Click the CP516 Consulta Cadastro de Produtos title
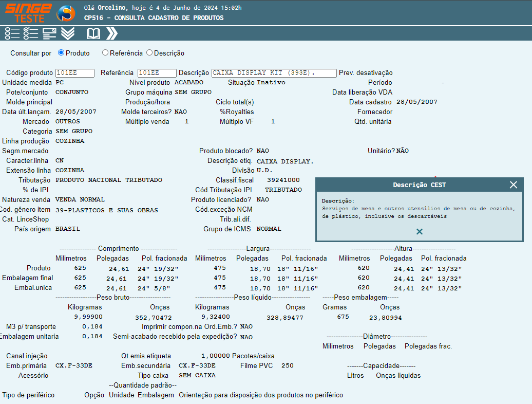This screenshot has width=532, height=404. pos(154,18)
